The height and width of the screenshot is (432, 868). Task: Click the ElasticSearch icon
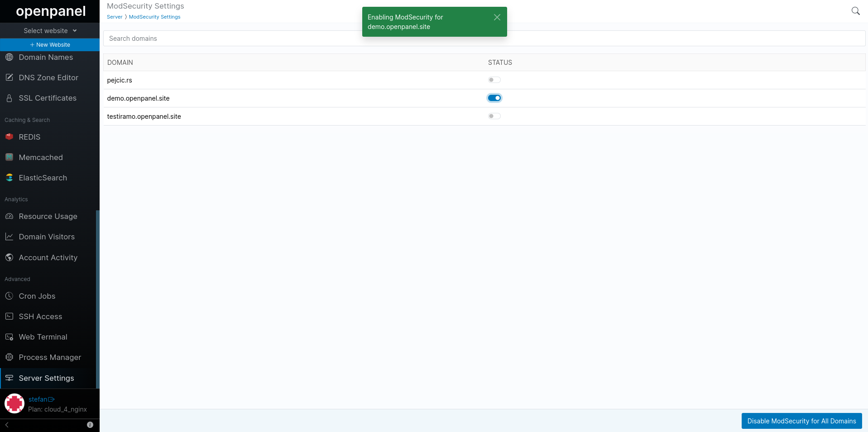click(x=9, y=178)
